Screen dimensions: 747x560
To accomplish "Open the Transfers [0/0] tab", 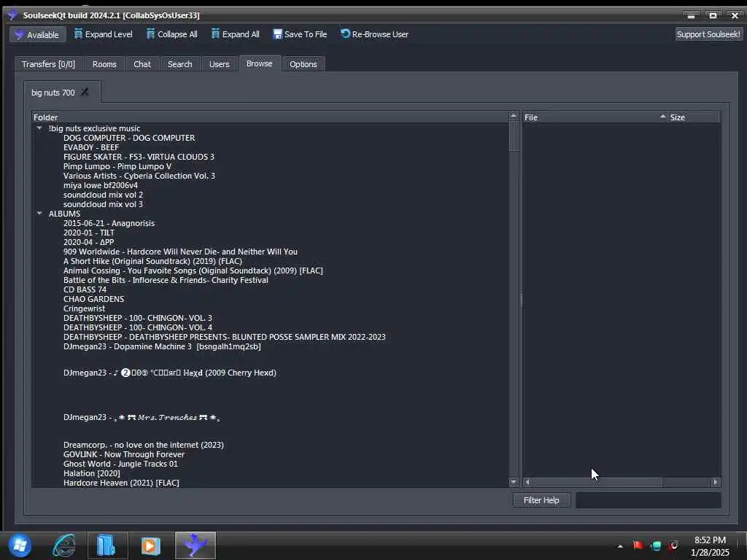I will (48, 64).
